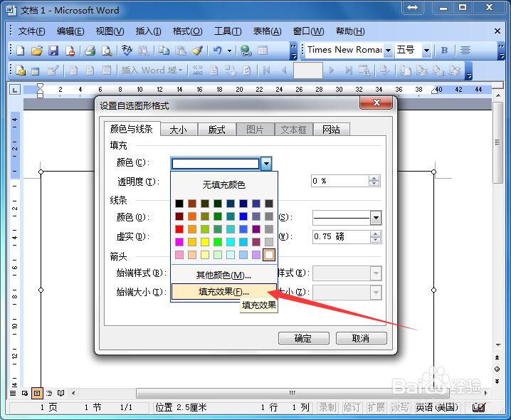Viewport: 511px width, 420px height.
Task: Click the horizontal scrollbar thumb
Action: 293,393
